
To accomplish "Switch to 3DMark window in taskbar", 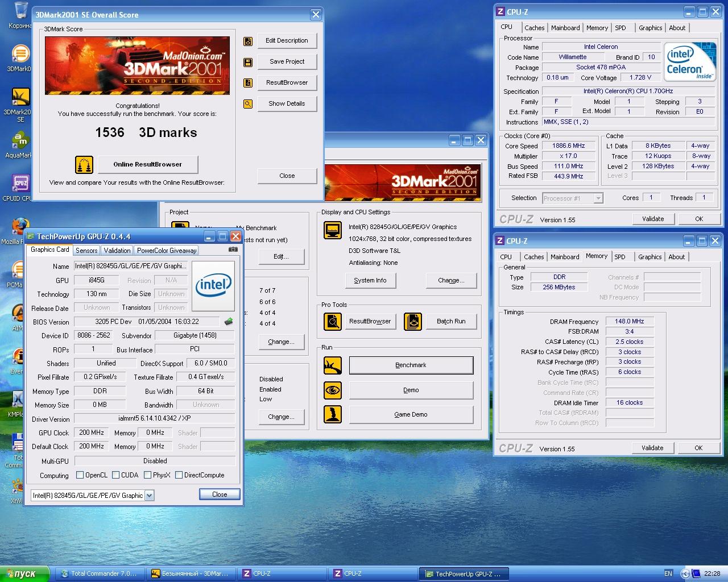I will click(191, 574).
